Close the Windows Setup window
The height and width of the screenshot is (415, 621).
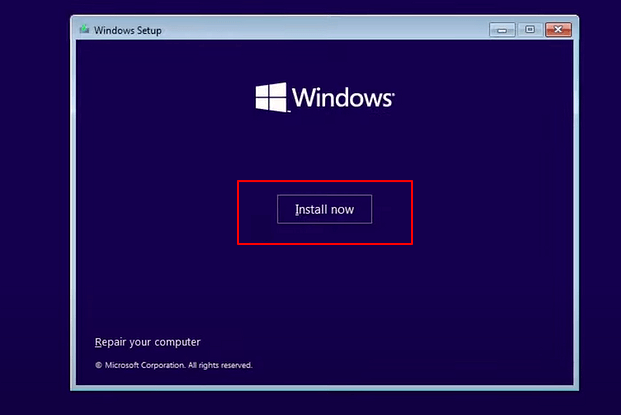click(x=560, y=29)
